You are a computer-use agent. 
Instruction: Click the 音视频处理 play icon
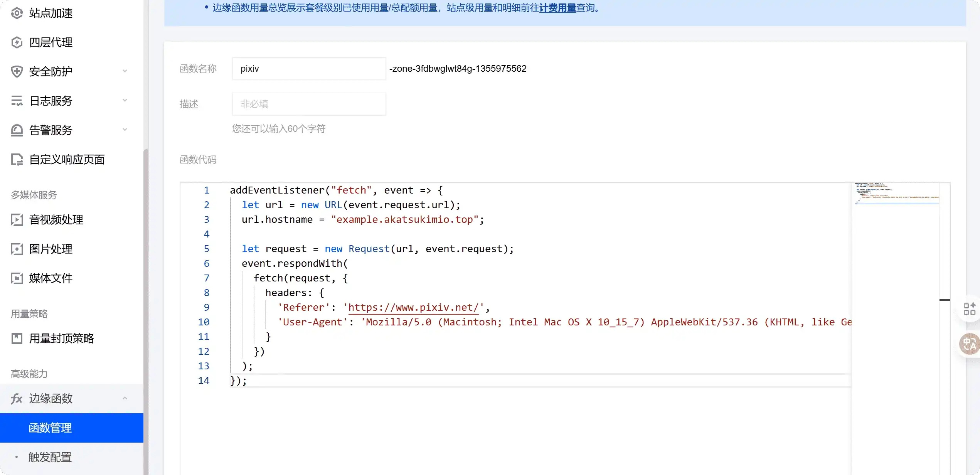tap(17, 220)
